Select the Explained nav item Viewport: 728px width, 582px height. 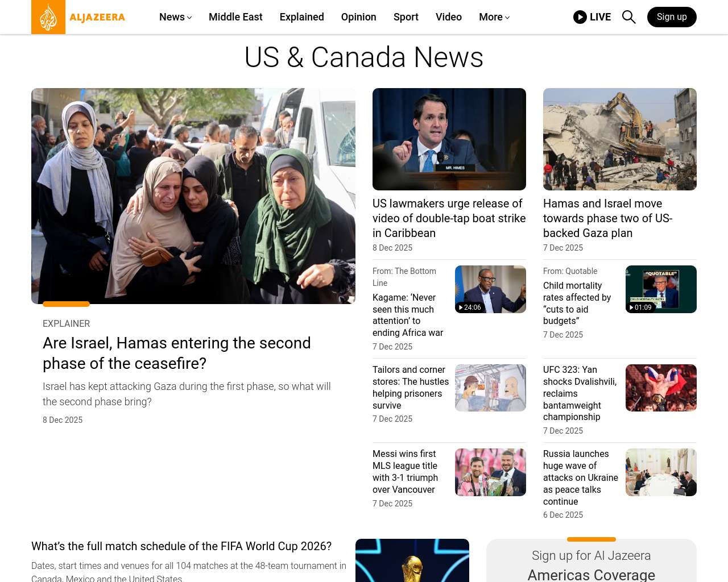tap(302, 17)
